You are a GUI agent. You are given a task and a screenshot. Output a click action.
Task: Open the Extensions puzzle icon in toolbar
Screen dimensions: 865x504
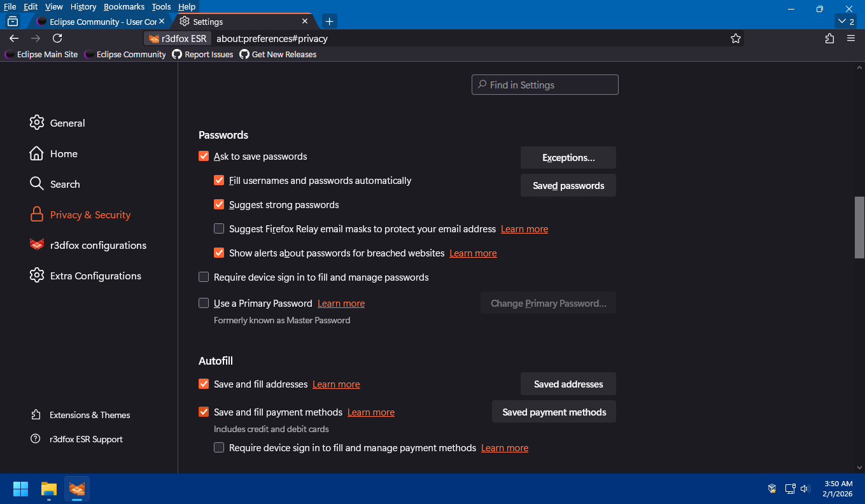[829, 38]
